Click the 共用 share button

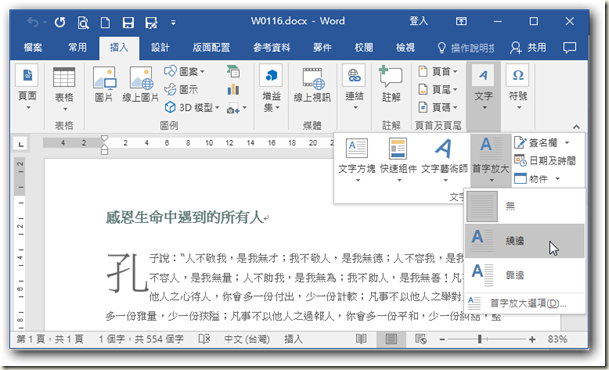pos(528,47)
